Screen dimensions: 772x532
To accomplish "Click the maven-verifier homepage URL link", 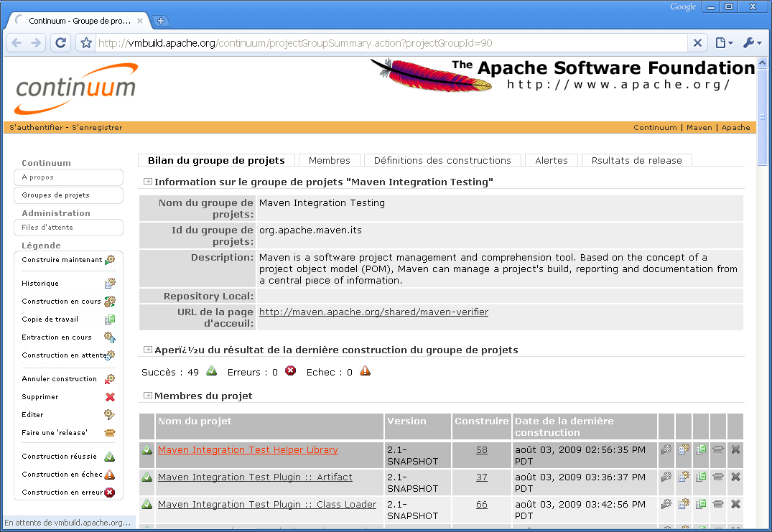I will [373, 312].
